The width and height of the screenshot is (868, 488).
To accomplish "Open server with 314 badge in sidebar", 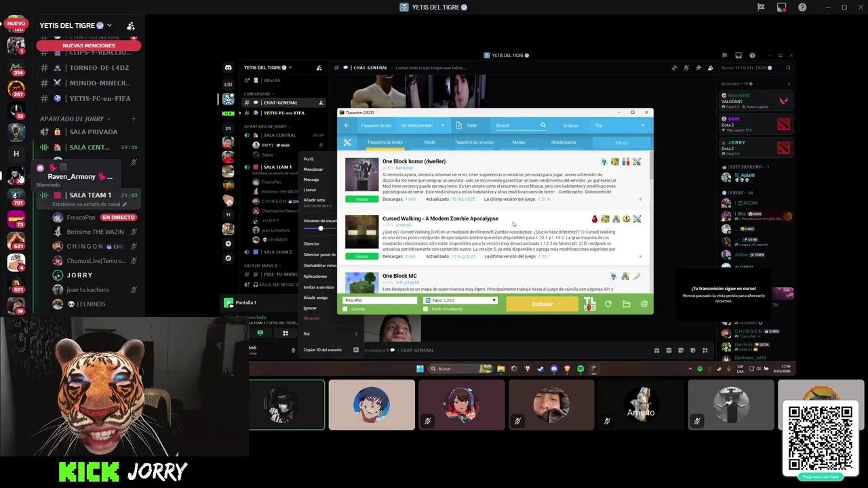I will [16, 68].
